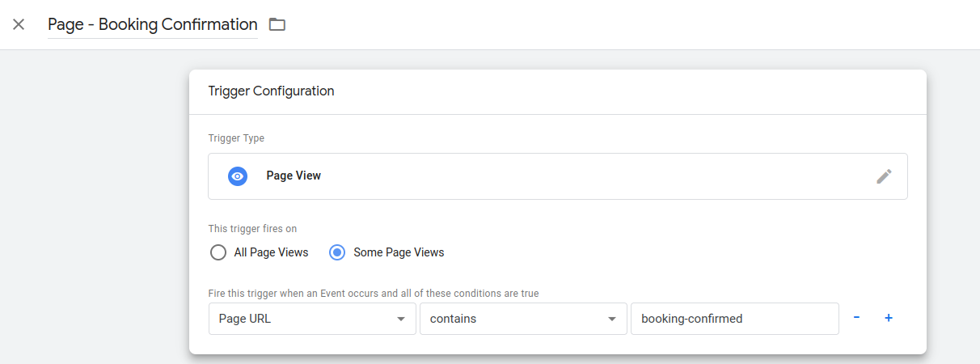Close the trigger editor with X

click(19, 24)
